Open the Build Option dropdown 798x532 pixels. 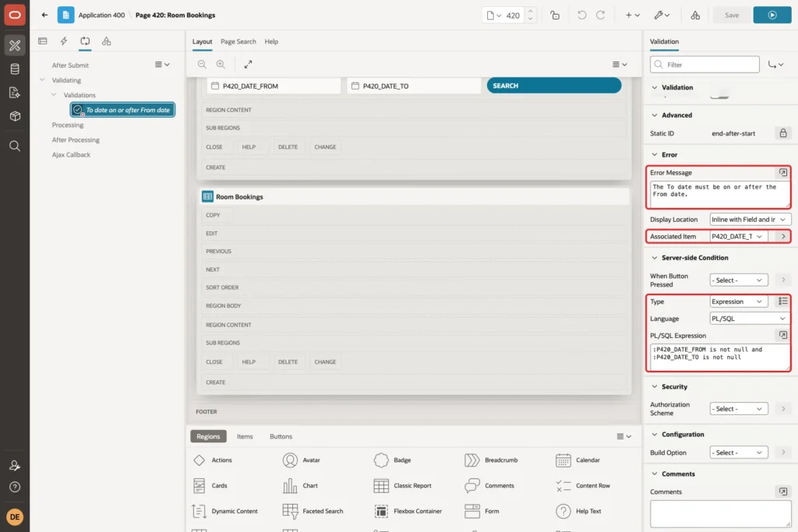coord(739,453)
